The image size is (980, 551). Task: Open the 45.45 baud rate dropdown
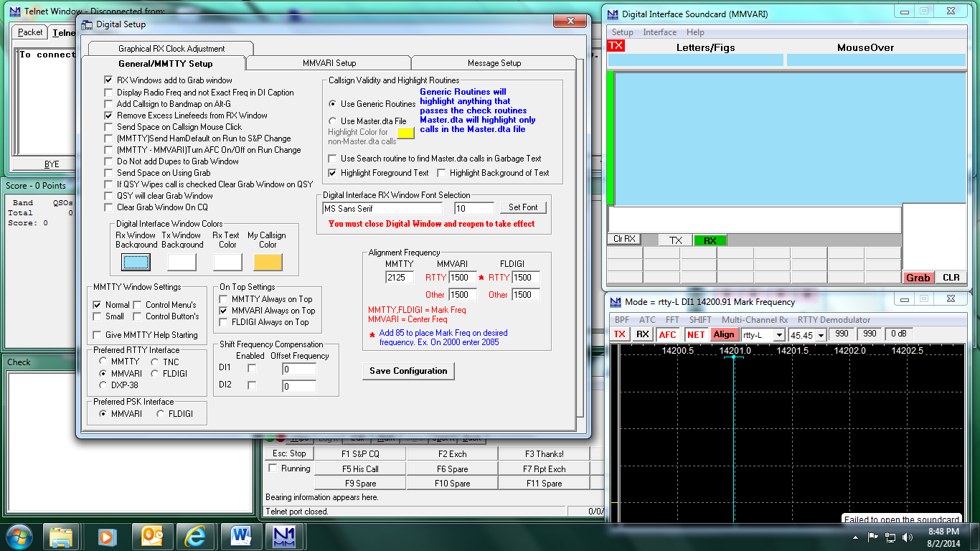(820, 335)
